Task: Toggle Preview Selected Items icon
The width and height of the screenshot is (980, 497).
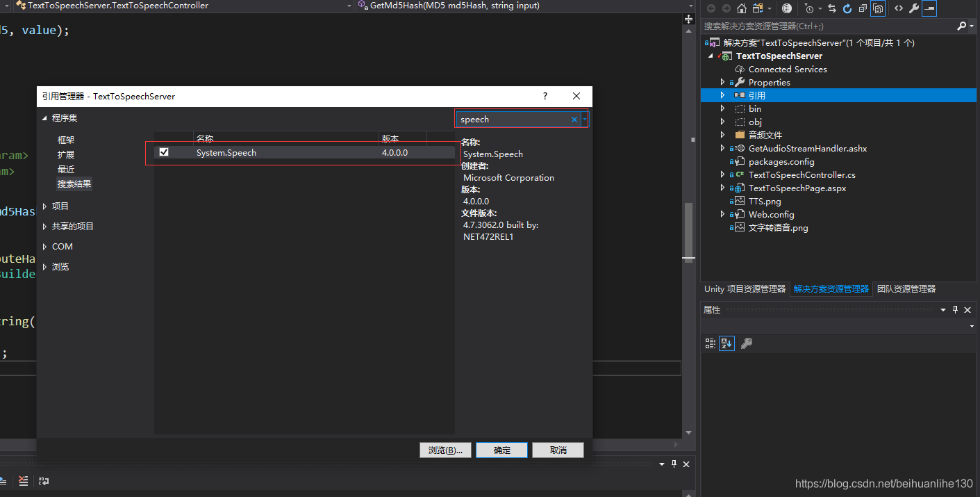Action: click(x=929, y=8)
